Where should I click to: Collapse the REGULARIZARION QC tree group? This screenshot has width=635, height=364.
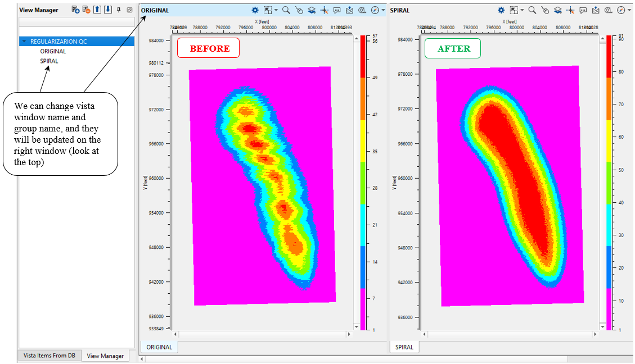24,42
